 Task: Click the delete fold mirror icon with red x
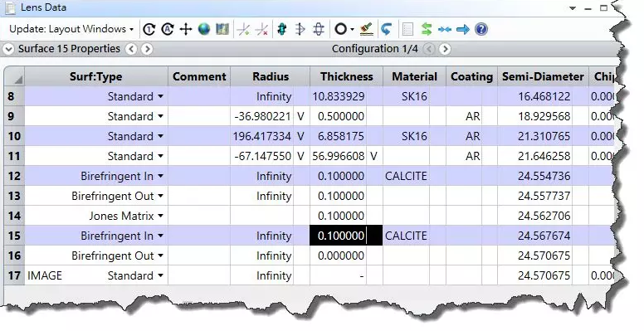[x=262, y=29]
